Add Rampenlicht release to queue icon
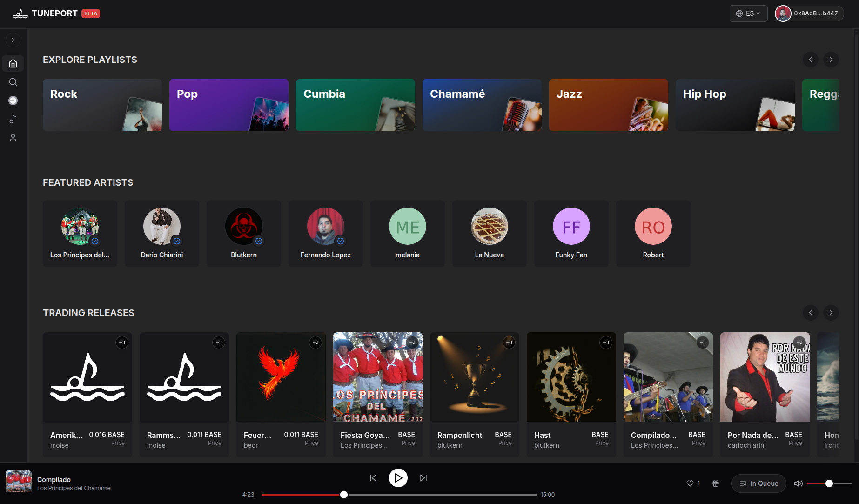 509,343
